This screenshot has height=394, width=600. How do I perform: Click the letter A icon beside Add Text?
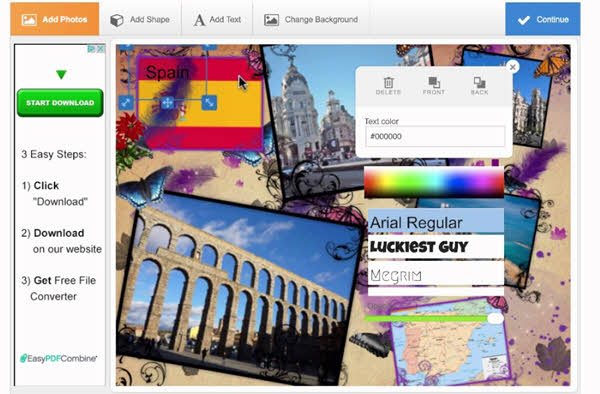click(199, 20)
